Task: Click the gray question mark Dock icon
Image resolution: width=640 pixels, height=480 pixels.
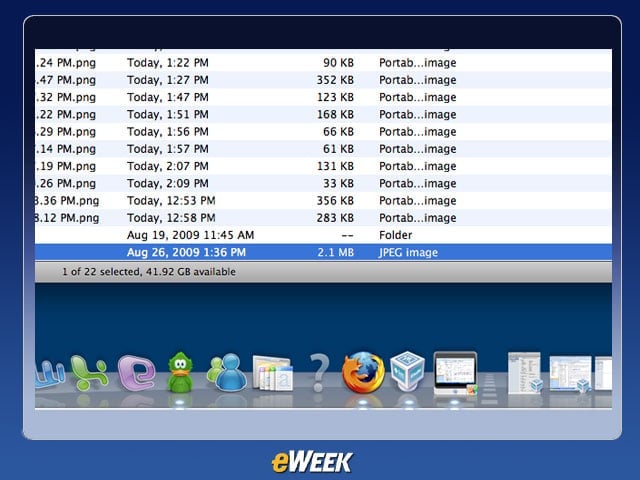Action: tap(319, 373)
